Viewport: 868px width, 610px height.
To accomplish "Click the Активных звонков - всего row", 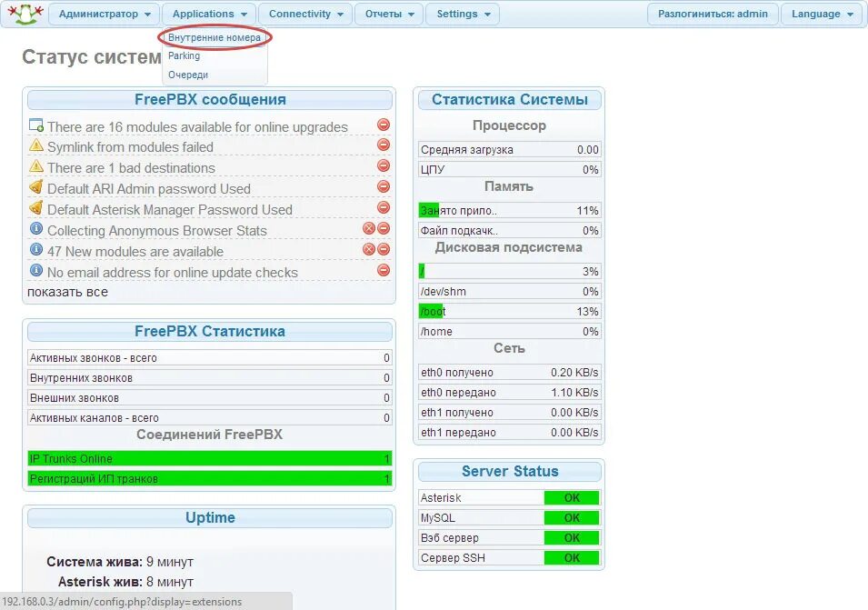I will pos(210,357).
